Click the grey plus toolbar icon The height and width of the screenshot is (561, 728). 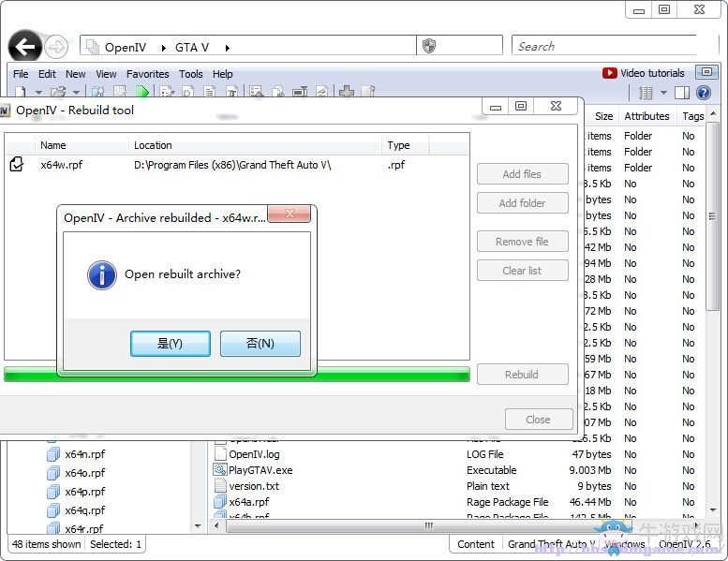click(347, 92)
